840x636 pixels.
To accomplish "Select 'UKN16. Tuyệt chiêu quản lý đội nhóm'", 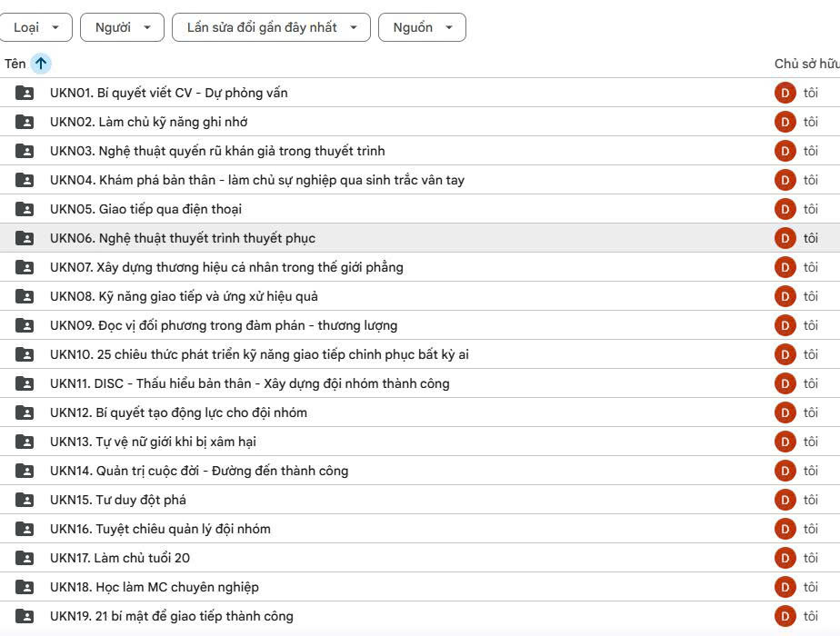I will coord(160,529).
